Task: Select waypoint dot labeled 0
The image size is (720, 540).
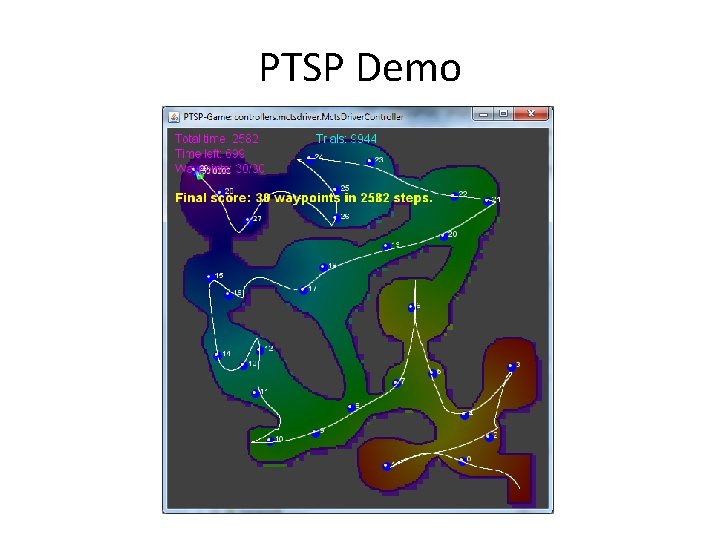Action: 463,461
